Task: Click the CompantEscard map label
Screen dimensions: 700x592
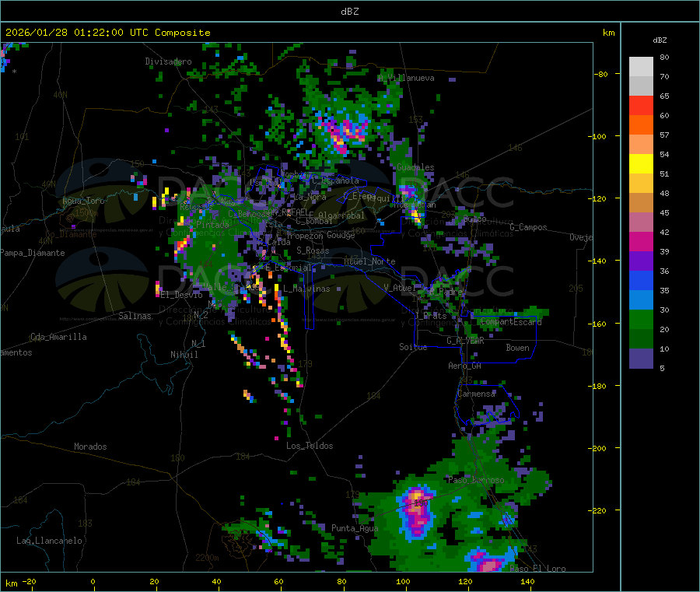Action: [511, 321]
